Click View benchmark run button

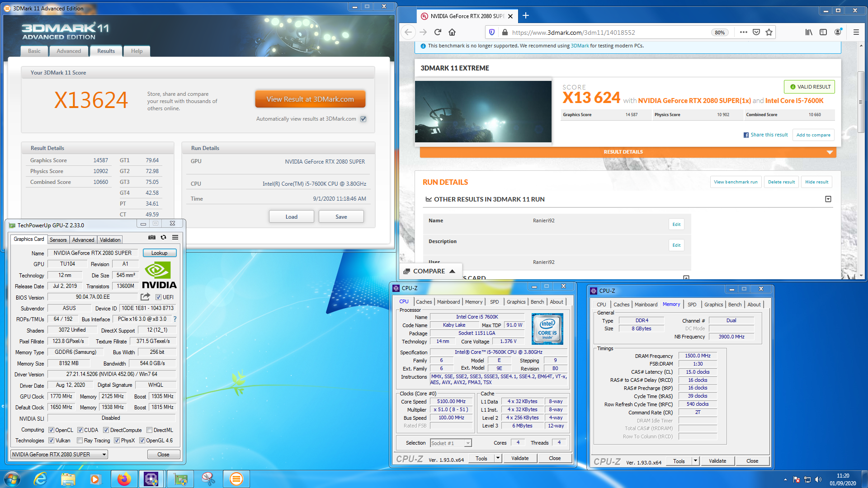click(x=736, y=182)
